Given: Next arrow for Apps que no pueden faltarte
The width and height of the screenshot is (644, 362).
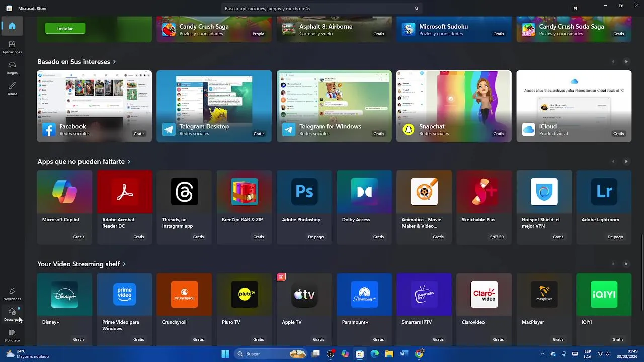Looking at the screenshot, I should [626, 162].
